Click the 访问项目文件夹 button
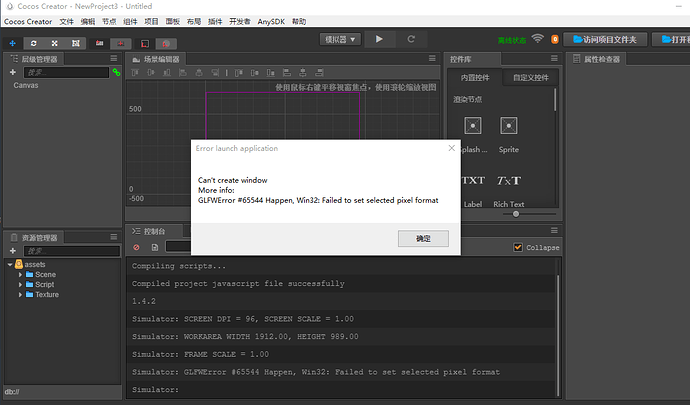This screenshot has height=405, width=690. 605,40
